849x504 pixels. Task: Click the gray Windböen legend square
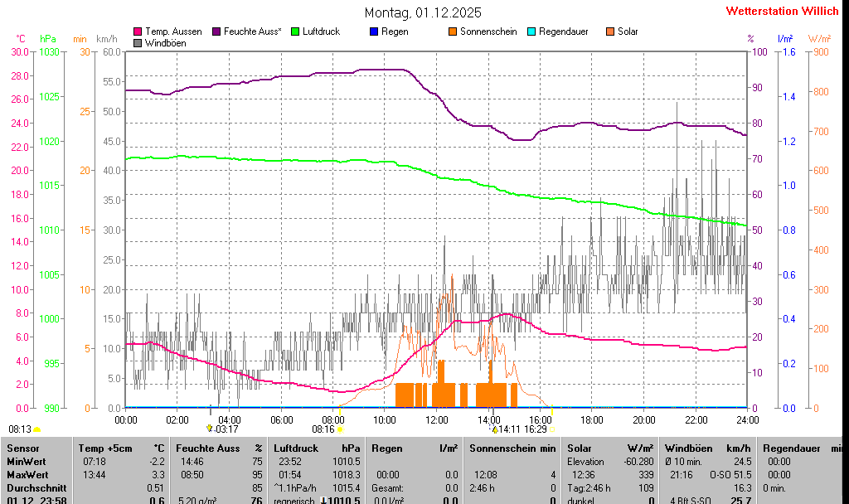pyautogui.click(x=138, y=43)
